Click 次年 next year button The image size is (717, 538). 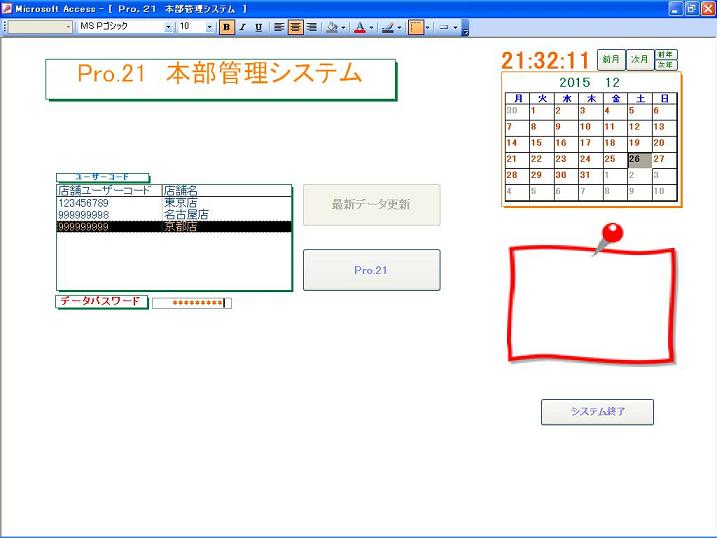(666, 65)
